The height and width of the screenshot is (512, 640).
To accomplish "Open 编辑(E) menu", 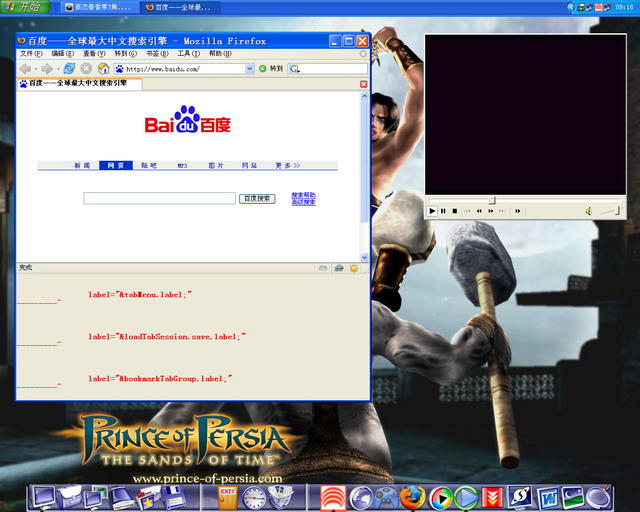I will click(62, 53).
